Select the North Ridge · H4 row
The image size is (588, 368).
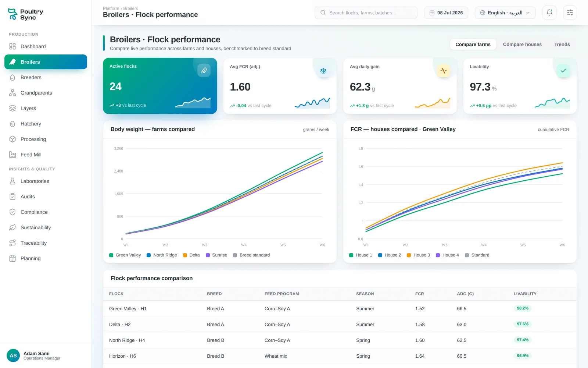coord(340,340)
